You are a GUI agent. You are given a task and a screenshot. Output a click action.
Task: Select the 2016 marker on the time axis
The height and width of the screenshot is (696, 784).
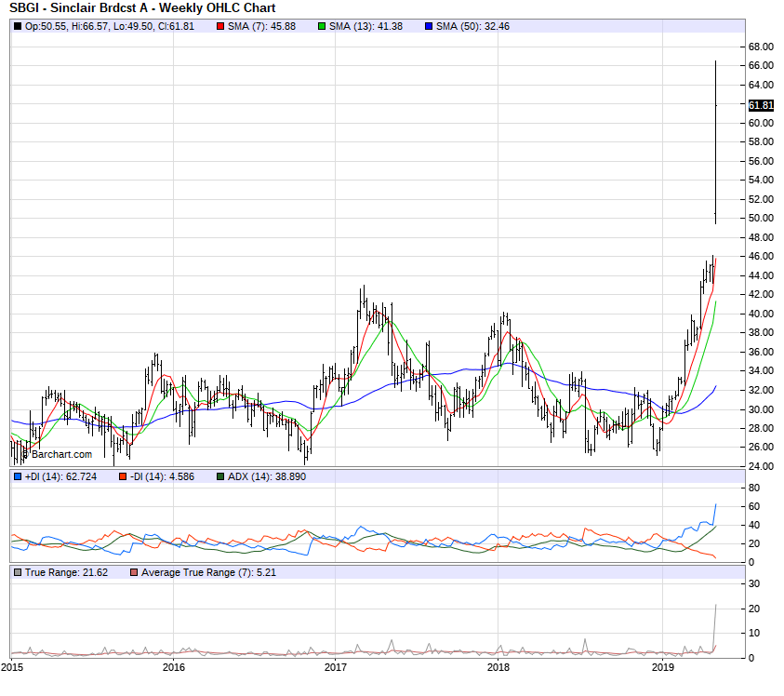click(174, 667)
